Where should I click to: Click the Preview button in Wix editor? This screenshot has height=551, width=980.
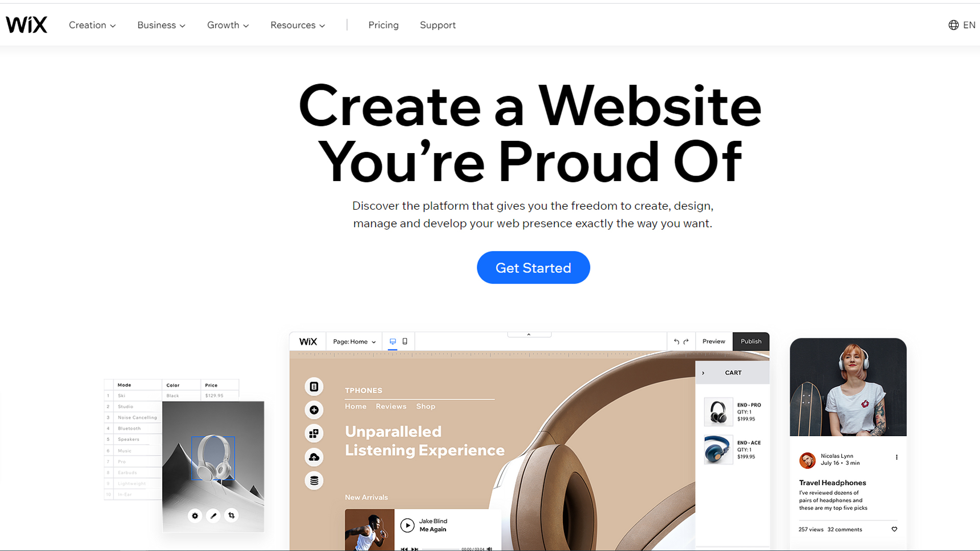click(x=714, y=341)
